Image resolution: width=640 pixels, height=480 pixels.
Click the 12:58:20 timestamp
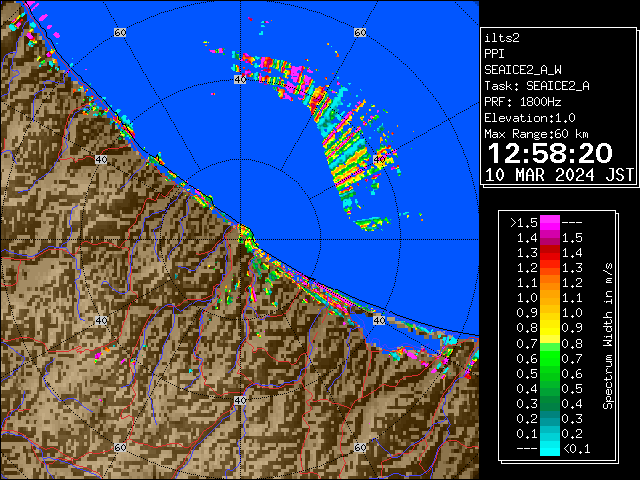click(x=550, y=153)
